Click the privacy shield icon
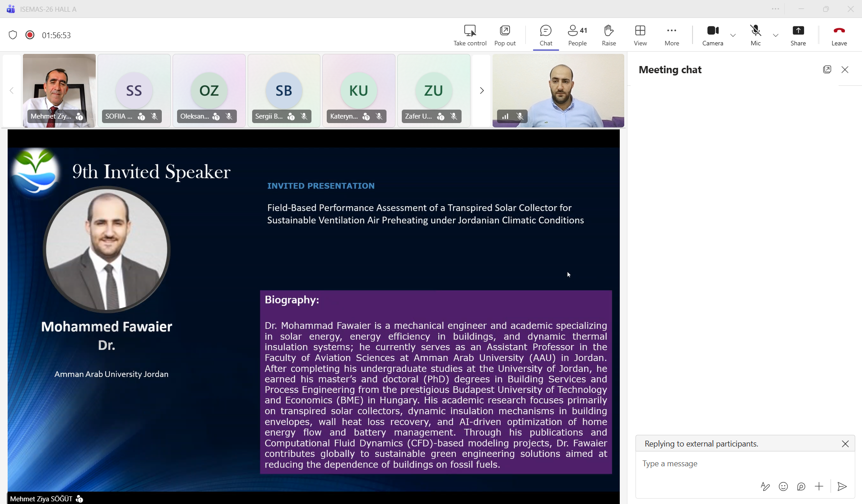Viewport: 862px width, 504px height. coord(13,35)
